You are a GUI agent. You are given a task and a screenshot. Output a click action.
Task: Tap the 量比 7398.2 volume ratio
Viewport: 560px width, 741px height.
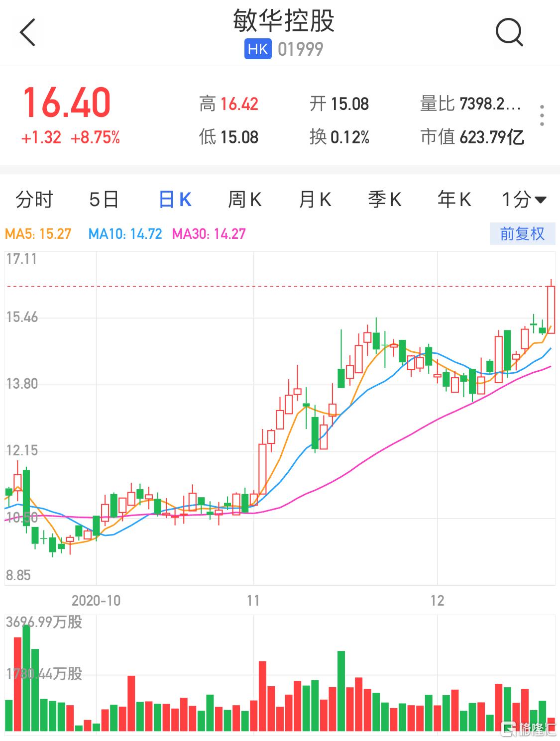(x=471, y=104)
